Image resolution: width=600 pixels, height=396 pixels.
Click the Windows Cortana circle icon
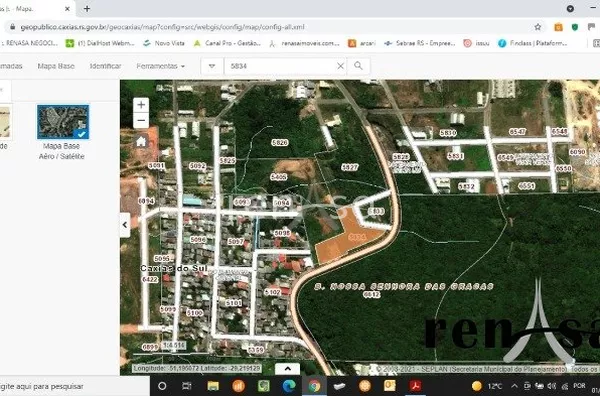(162, 386)
